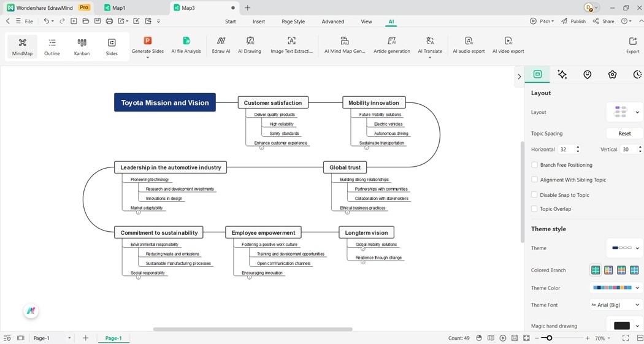The height and width of the screenshot is (344, 644).
Task: Open Image Text Extraction tool
Action: coord(291,45)
